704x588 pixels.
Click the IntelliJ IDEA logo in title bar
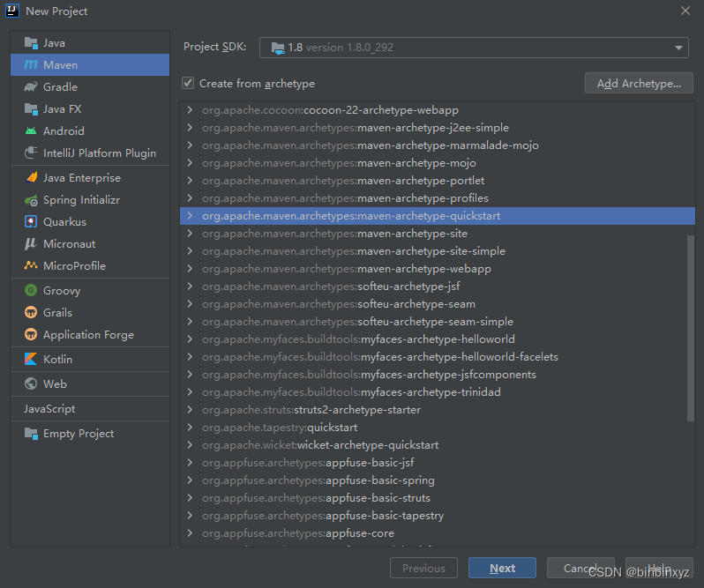(12, 11)
